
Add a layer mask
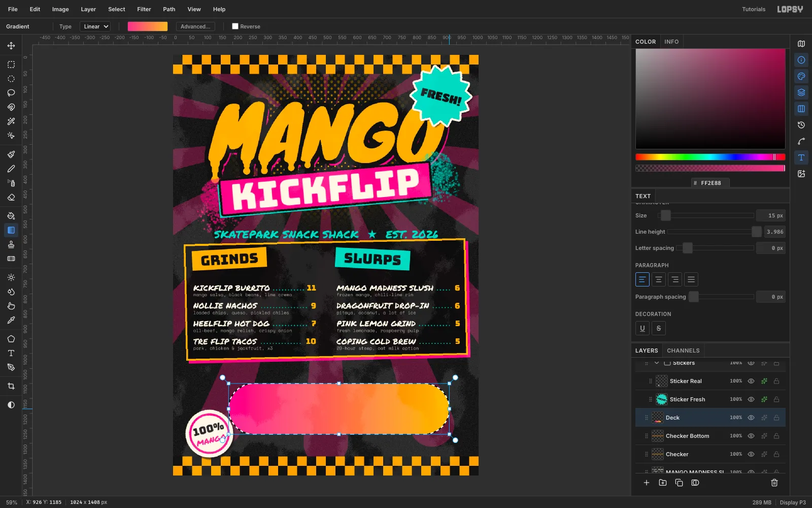point(695,483)
